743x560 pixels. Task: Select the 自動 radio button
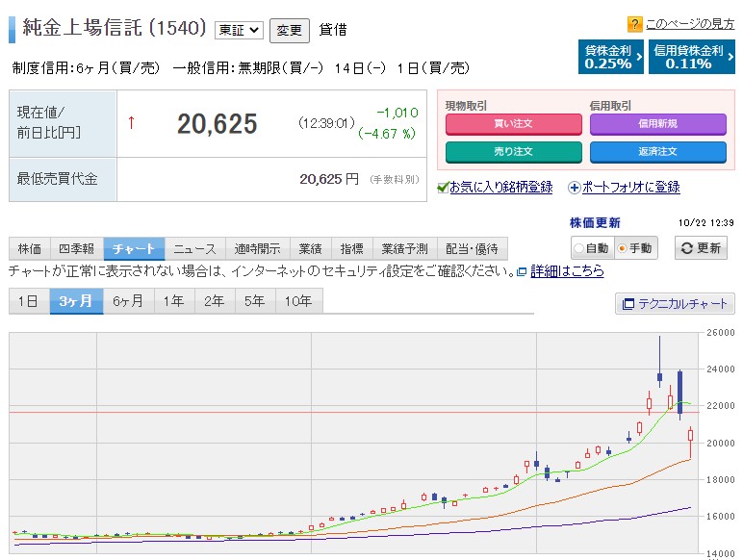[579, 248]
